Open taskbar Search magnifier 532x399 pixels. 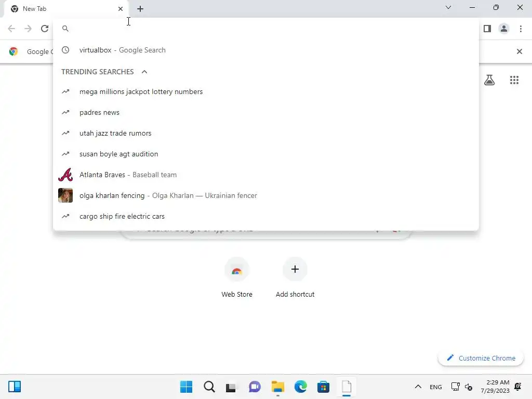(x=209, y=387)
